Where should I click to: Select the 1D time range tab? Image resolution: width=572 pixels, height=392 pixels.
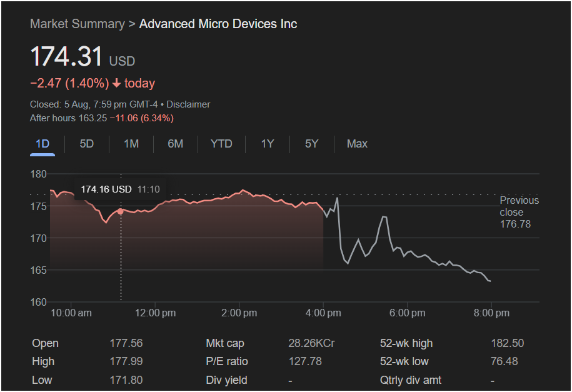coord(43,144)
